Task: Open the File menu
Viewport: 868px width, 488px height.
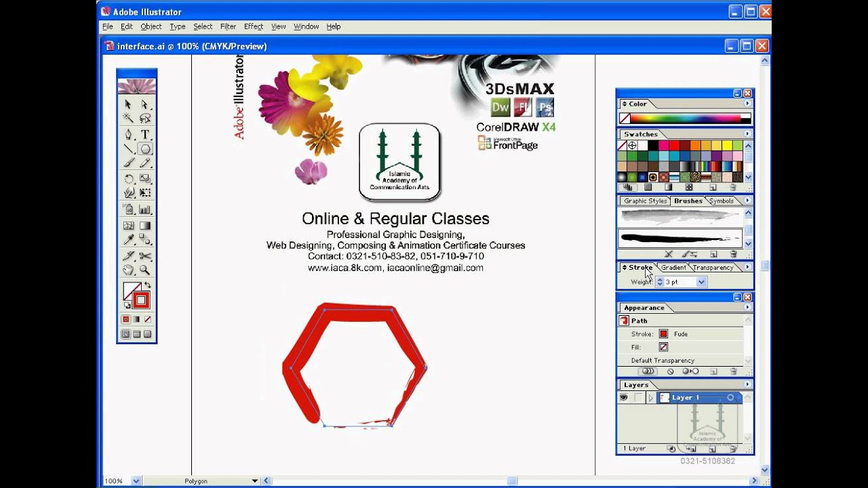Action: (x=108, y=26)
